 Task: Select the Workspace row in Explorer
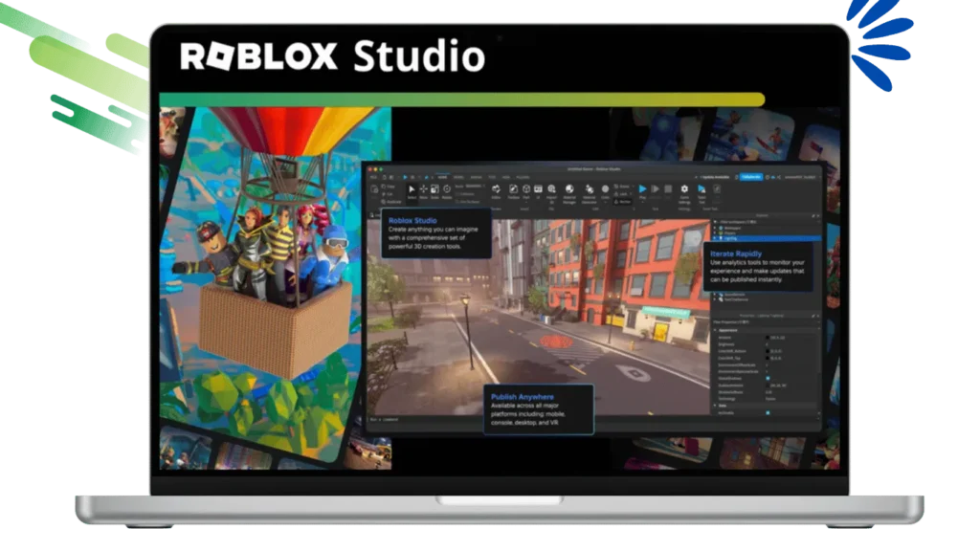(x=767, y=228)
